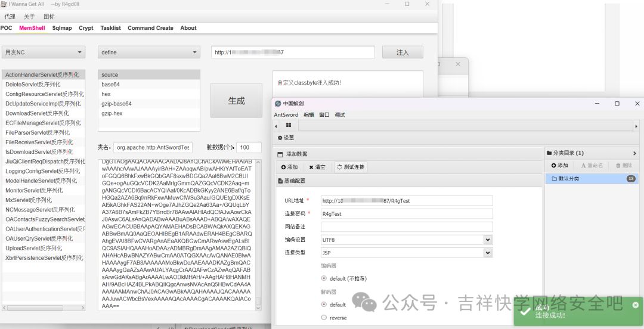
Task: Select MonitorServlet反序列化 in the list
Action: tap(44, 191)
